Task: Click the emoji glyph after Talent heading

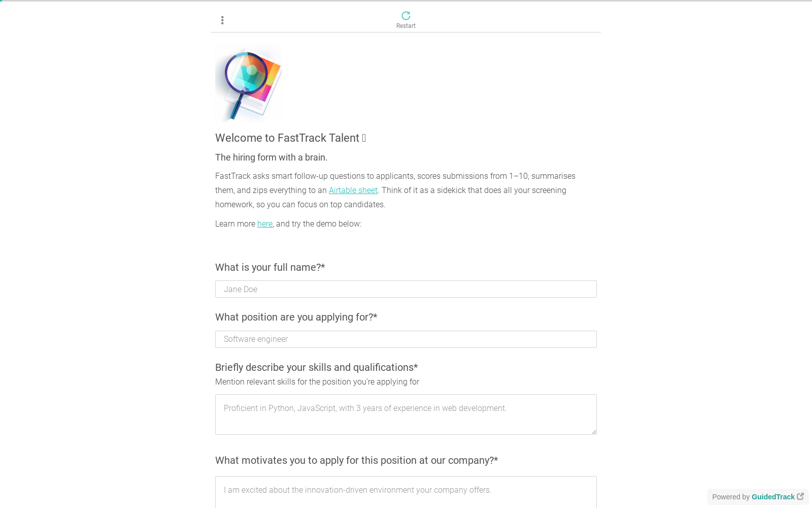Action: point(364,138)
